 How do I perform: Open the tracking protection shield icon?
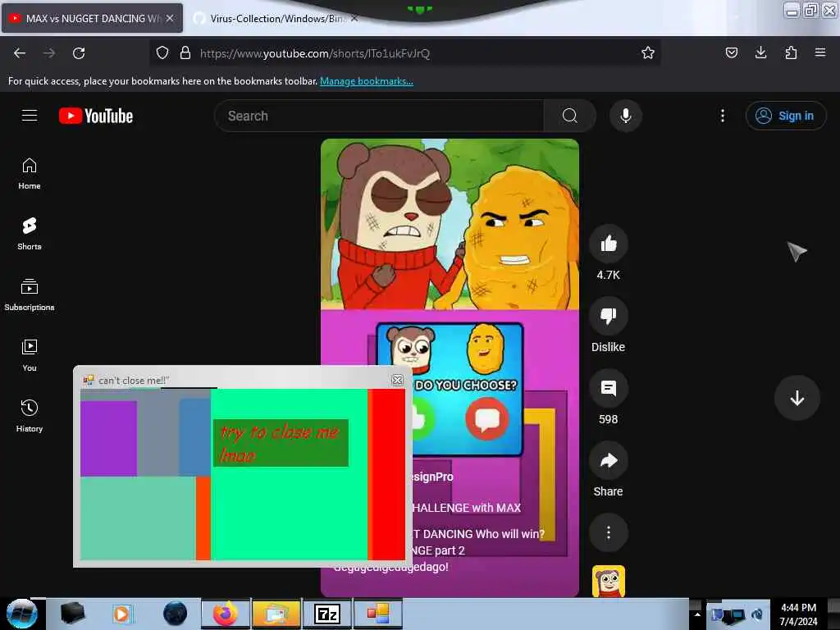(x=162, y=53)
